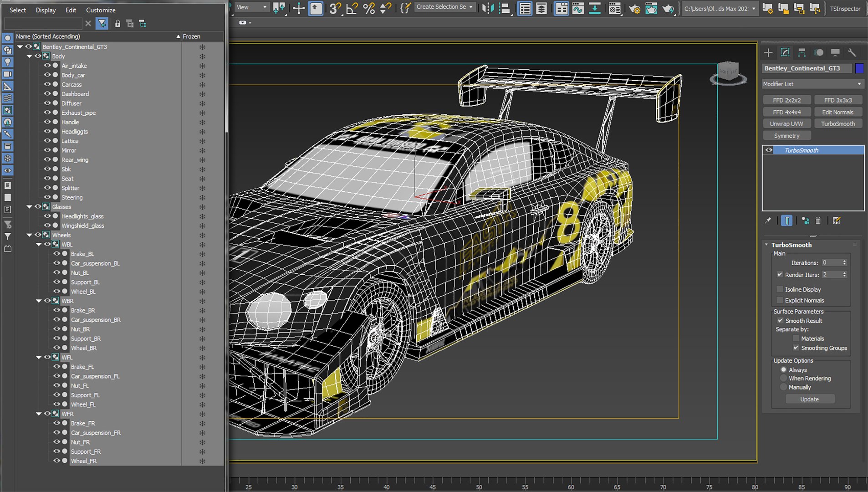Clear the explorer search with X icon
This screenshot has width=868, height=492.
pos(88,24)
